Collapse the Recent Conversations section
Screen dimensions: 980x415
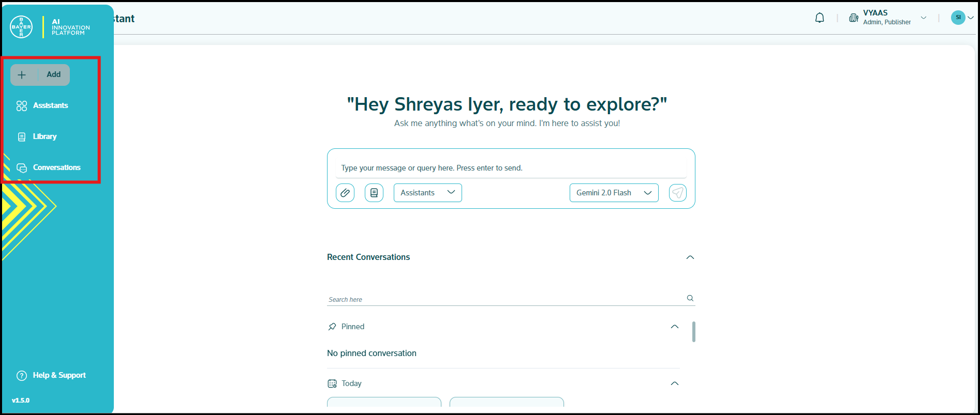tap(690, 257)
